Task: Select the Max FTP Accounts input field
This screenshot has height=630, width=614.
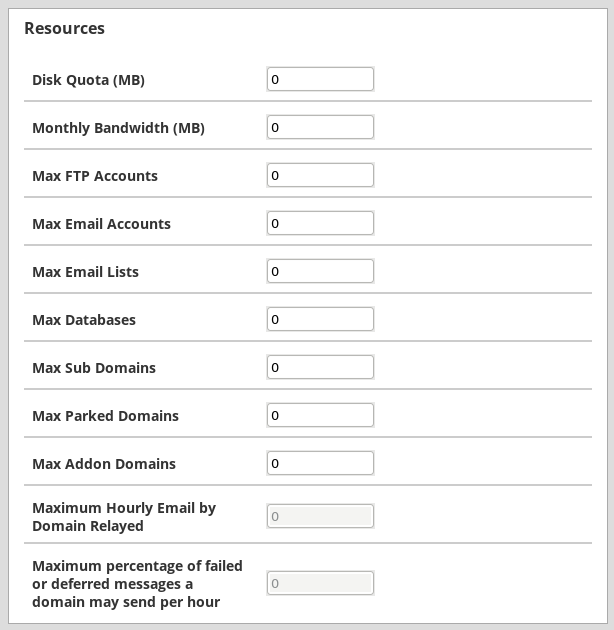Action: point(320,175)
